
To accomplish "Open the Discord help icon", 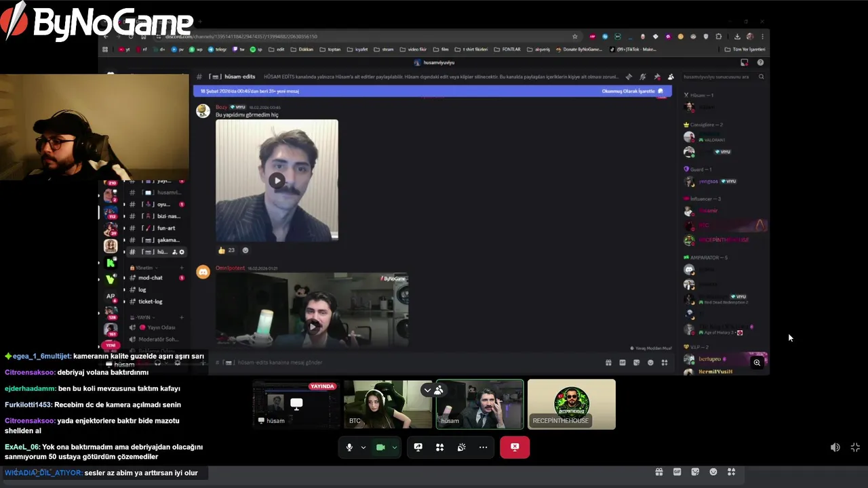I will point(760,62).
